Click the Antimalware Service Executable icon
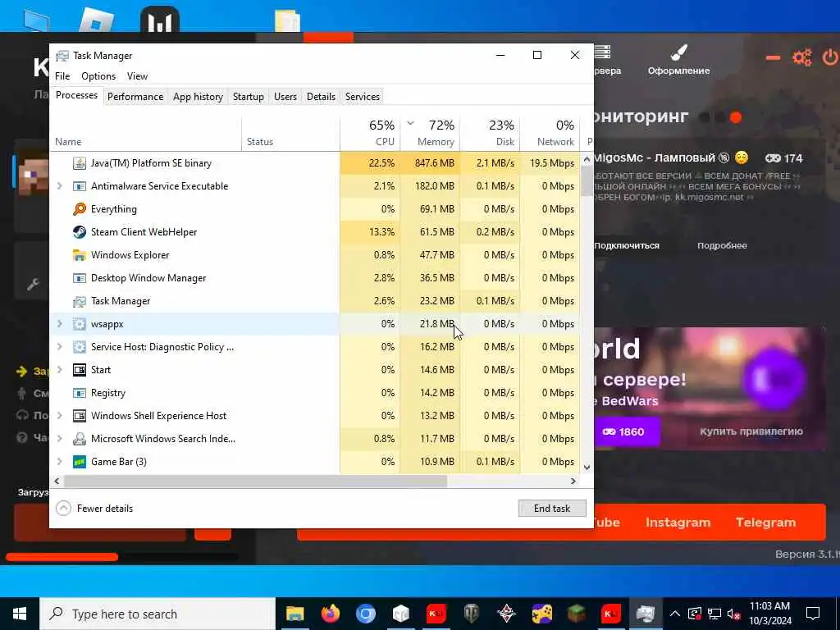840x630 pixels. [80, 186]
